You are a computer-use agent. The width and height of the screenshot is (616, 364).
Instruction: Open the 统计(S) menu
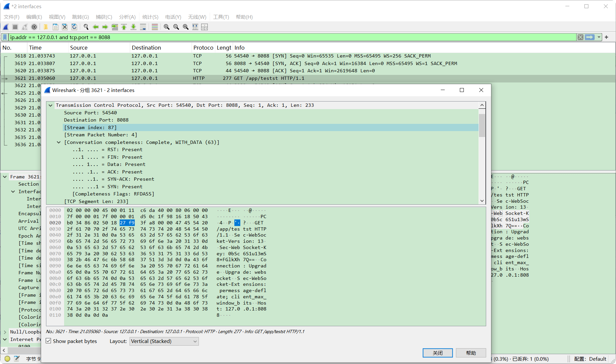[x=150, y=17]
